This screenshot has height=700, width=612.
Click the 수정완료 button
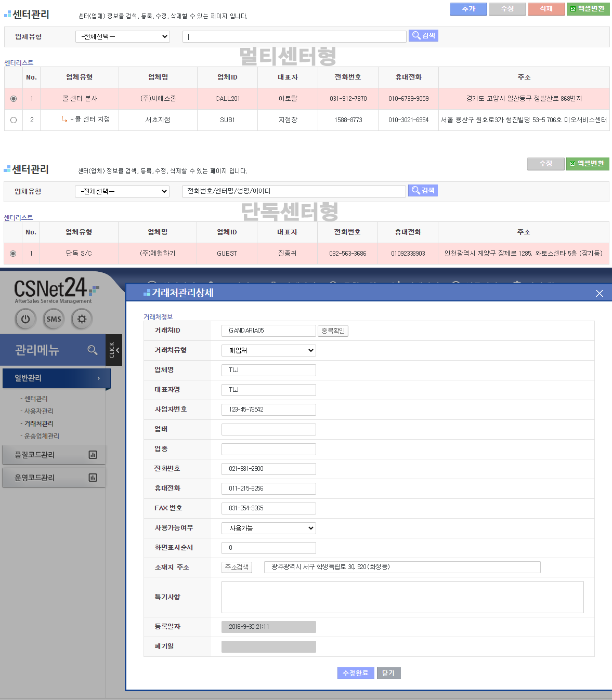coord(356,673)
